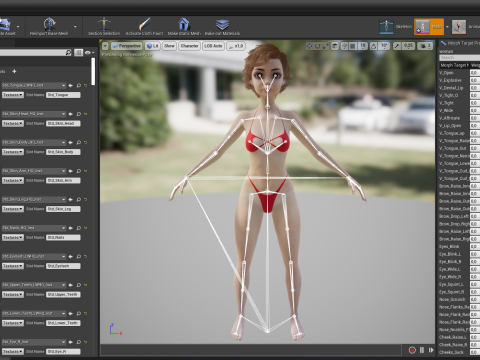480x360 pixels.
Task: Open the 10° rotation snap value
Action: pos(384,46)
